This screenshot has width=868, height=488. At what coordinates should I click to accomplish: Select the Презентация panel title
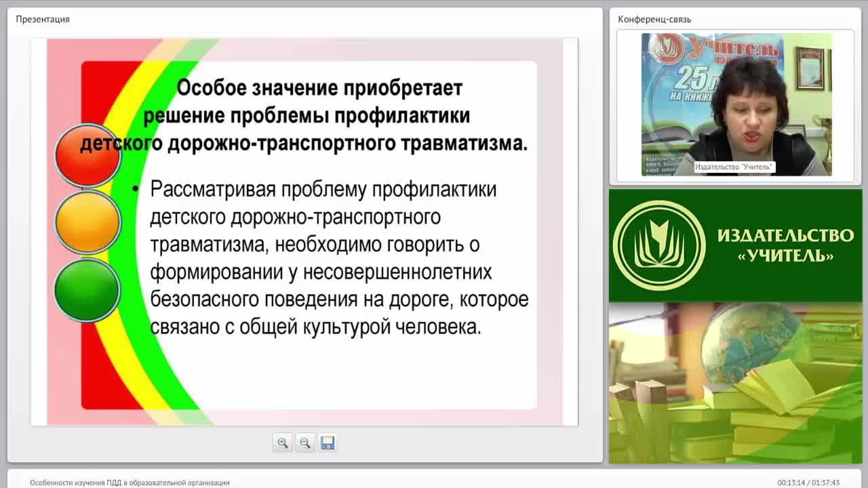coord(43,19)
